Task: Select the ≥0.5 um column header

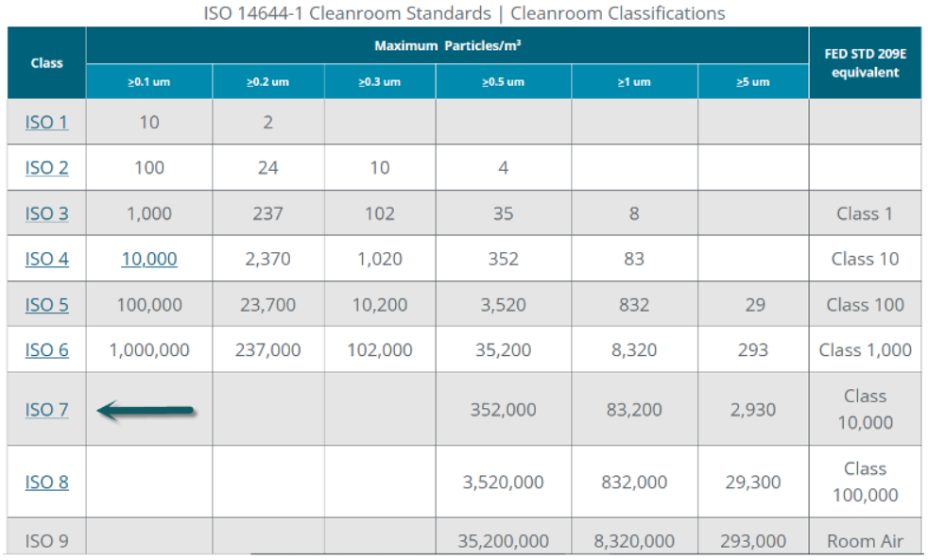Action: 503,82
